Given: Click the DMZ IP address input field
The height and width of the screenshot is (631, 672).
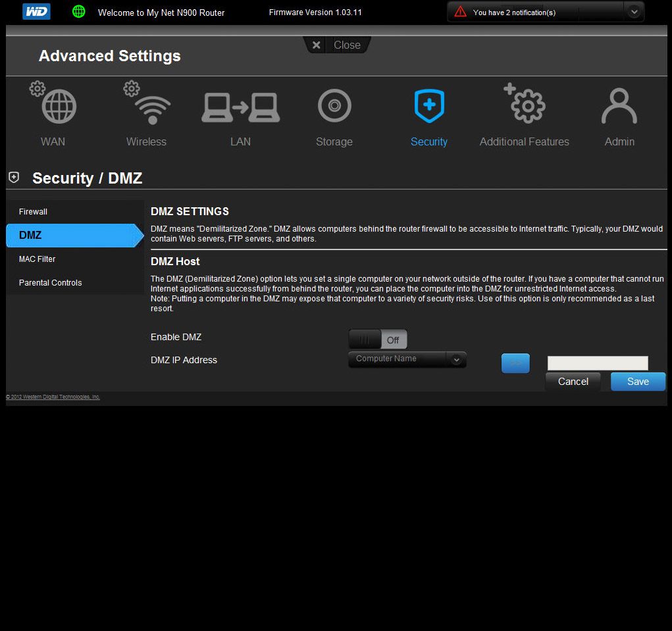Looking at the screenshot, I should click(x=598, y=363).
